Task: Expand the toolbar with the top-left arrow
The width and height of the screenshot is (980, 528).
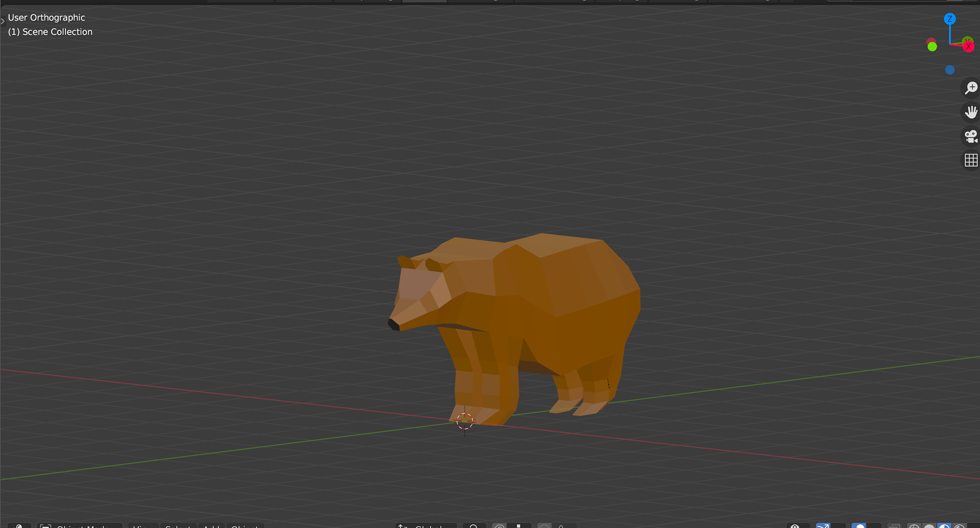Action: pyautogui.click(x=3, y=21)
